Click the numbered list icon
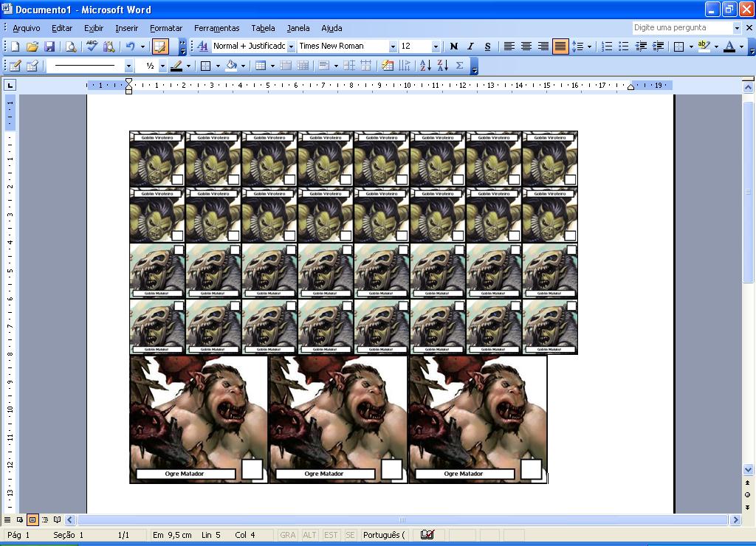This screenshot has height=546, width=756. click(607, 46)
